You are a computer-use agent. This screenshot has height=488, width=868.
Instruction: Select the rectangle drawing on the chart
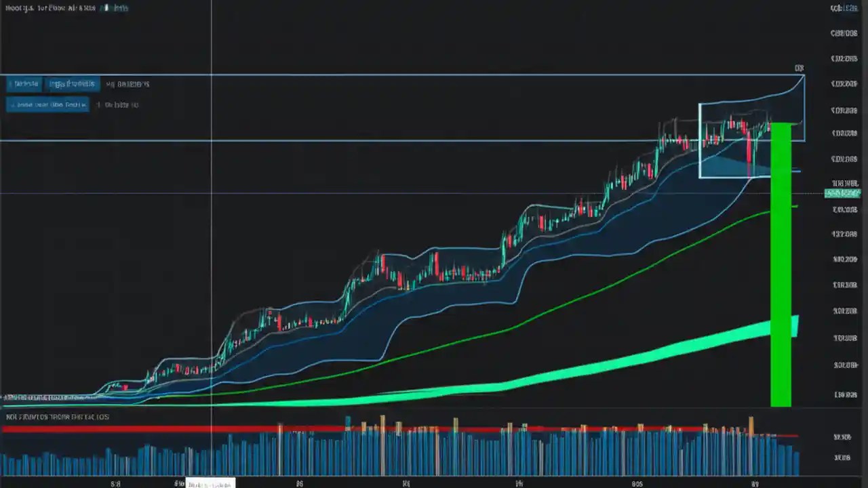click(x=751, y=139)
